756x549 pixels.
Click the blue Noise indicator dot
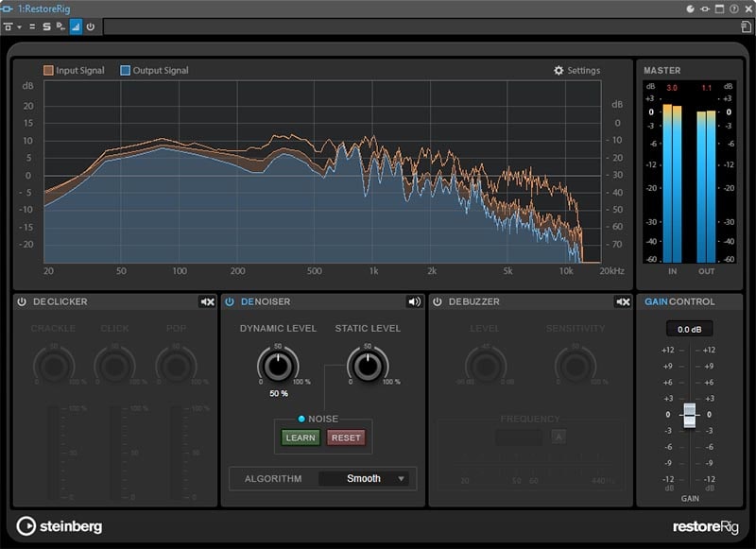coord(301,419)
